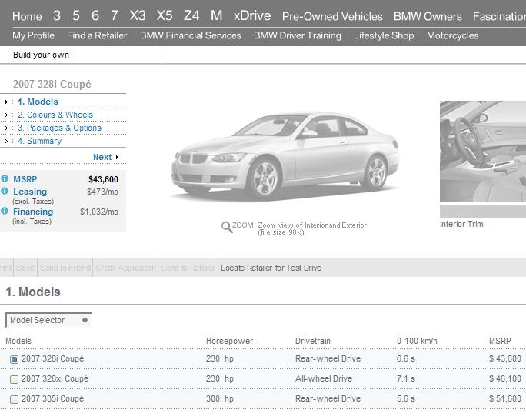Click the magnifying glass Zoom icon
Image resolution: width=526 pixels, height=420 pixels.
(x=227, y=227)
